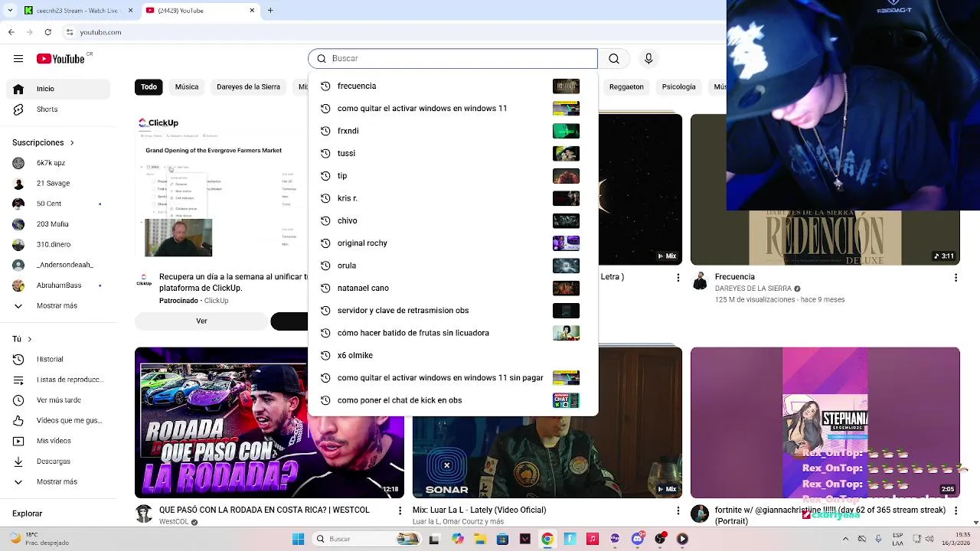Choose suggestion 'frecuencia'
Screen dimensions: 980x551
click(x=452, y=86)
